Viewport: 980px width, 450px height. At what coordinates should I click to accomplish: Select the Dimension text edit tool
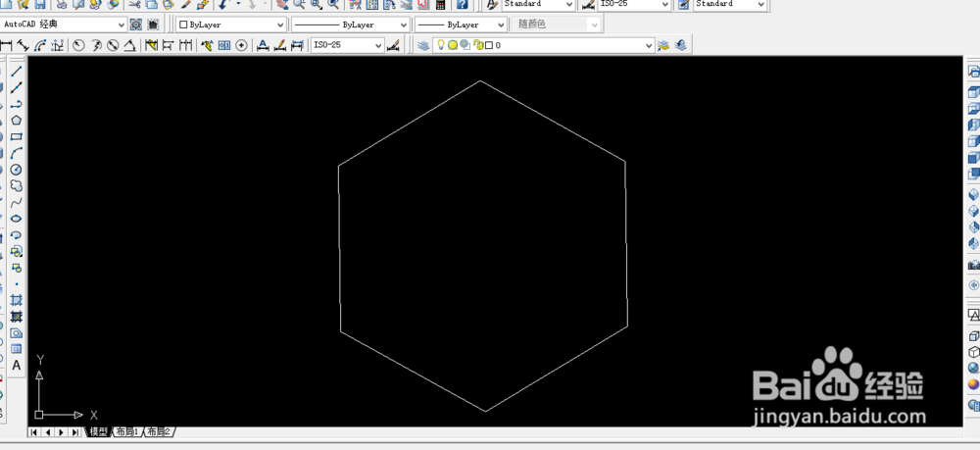coord(280,45)
